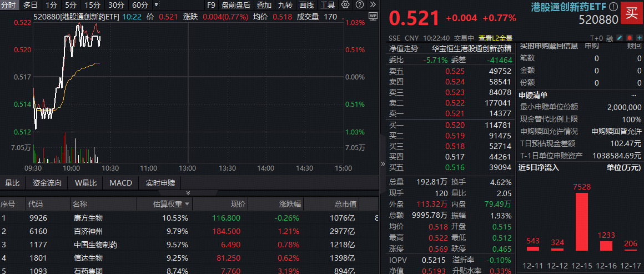The image size is (644, 274).
Task: Collapse the right side panel arrow
Action: (382, 164)
